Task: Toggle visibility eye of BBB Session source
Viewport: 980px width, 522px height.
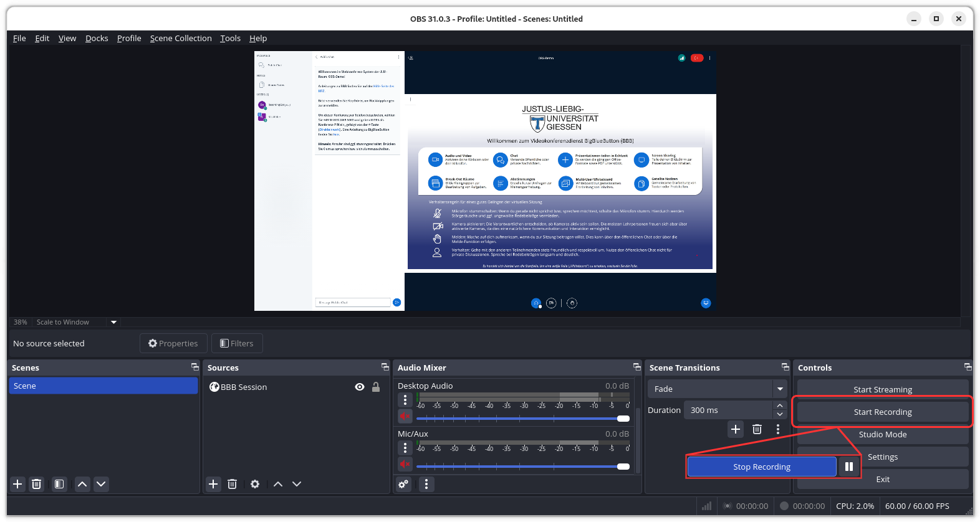Action: tap(360, 387)
